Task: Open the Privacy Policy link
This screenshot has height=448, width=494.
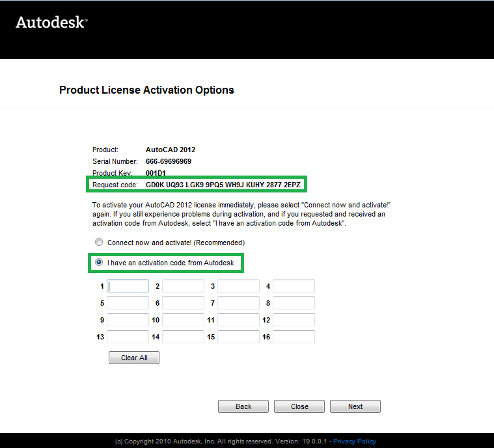Action: click(355, 441)
